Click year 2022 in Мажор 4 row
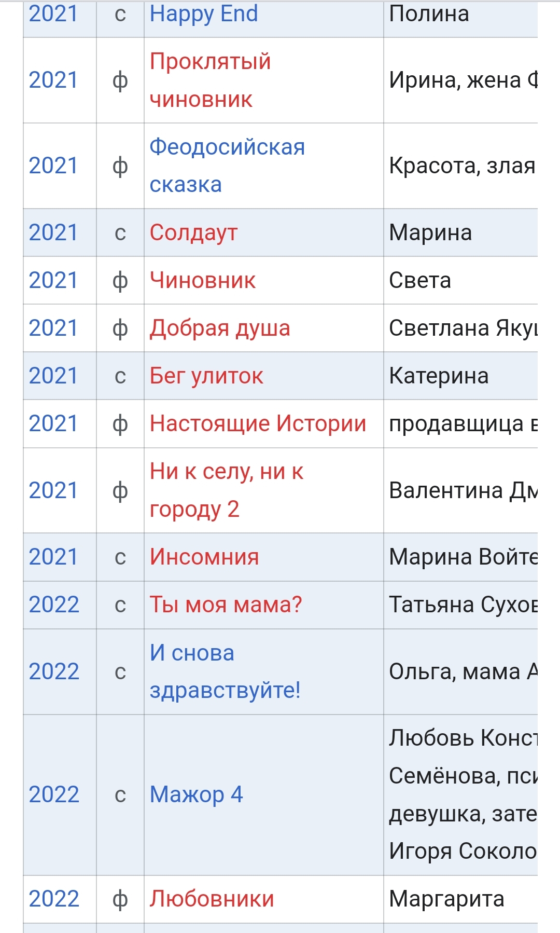 [54, 794]
